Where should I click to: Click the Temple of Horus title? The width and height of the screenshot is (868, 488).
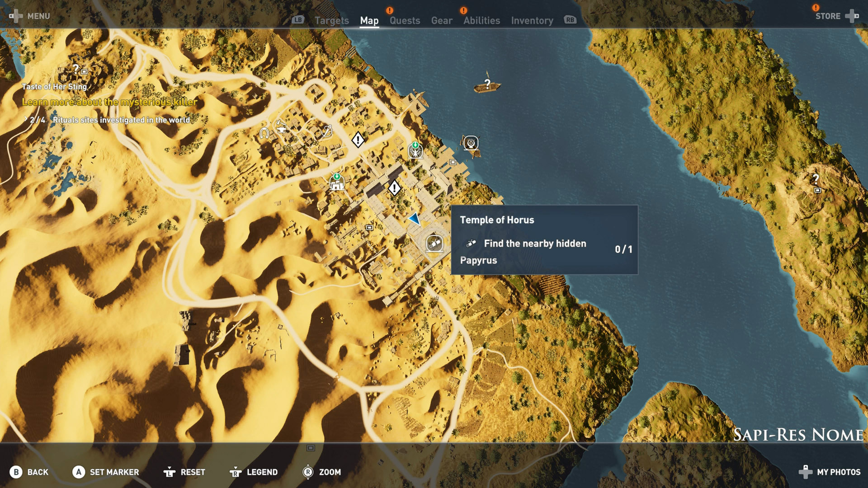pyautogui.click(x=497, y=220)
